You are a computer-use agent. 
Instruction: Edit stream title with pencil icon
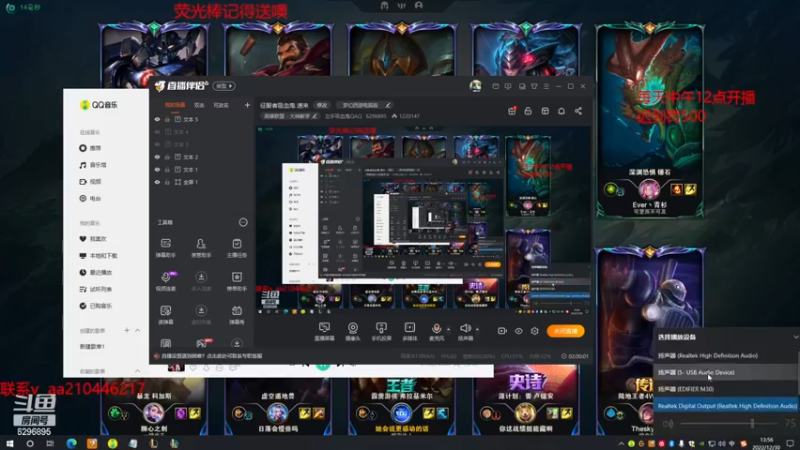point(388,105)
